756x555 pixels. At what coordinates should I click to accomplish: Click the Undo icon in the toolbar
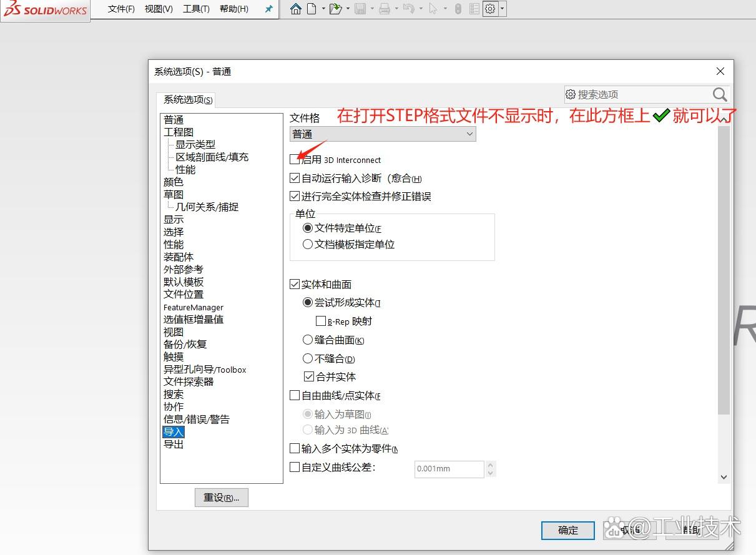[408, 9]
